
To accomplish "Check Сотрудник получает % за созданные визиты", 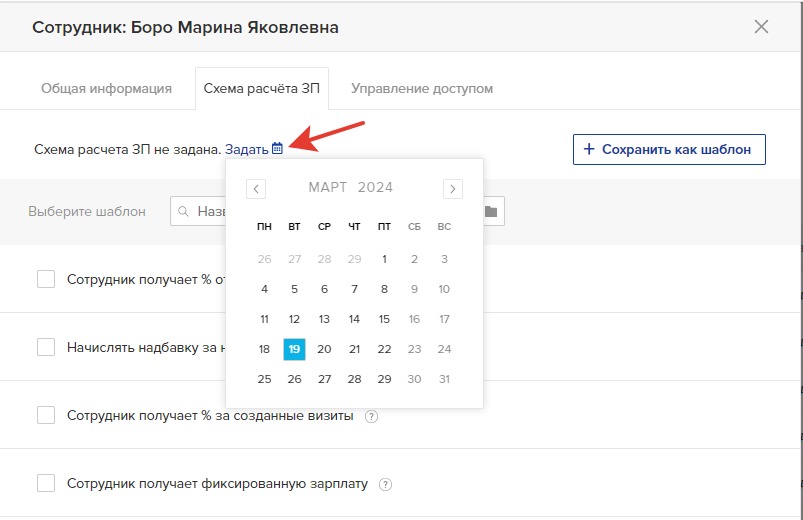I will point(46,415).
